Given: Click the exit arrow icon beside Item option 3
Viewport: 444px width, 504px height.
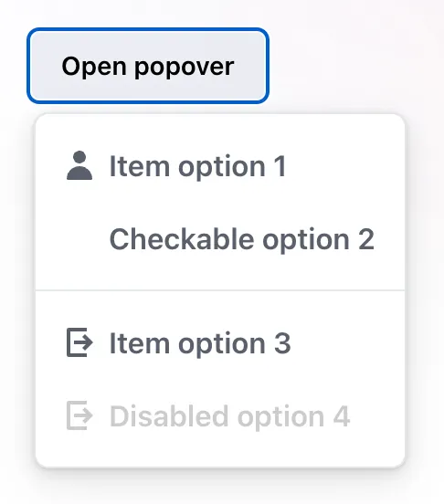Looking at the screenshot, I should click(79, 342).
